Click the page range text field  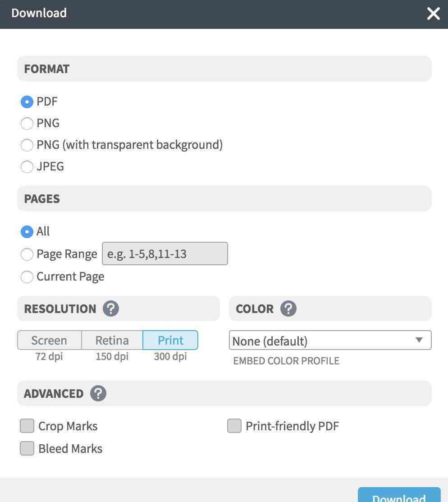[165, 253]
